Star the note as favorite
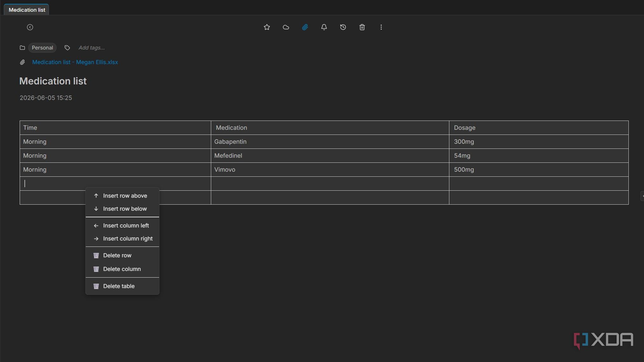The width and height of the screenshot is (644, 362). click(x=267, y=27)
